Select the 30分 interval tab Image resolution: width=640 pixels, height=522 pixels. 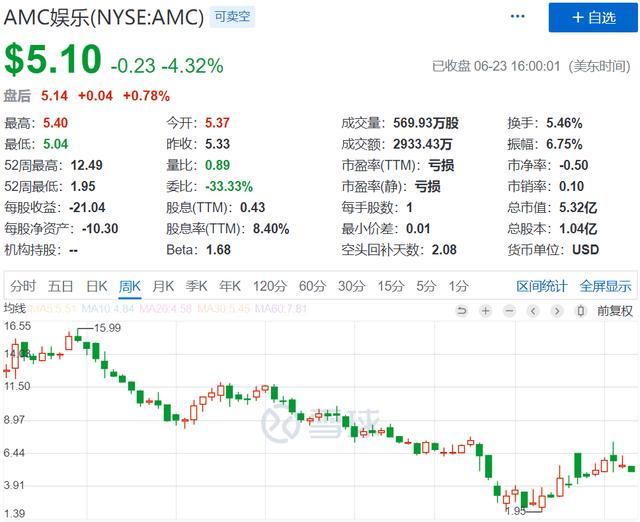pyautogui.click(x=351, y=286)
